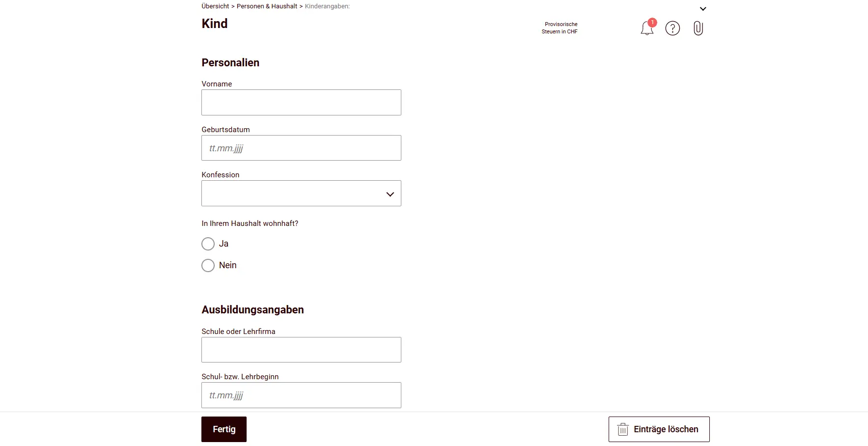Select Nein under In Ihrem Haushalt wohnhaft

coord(208,265)
